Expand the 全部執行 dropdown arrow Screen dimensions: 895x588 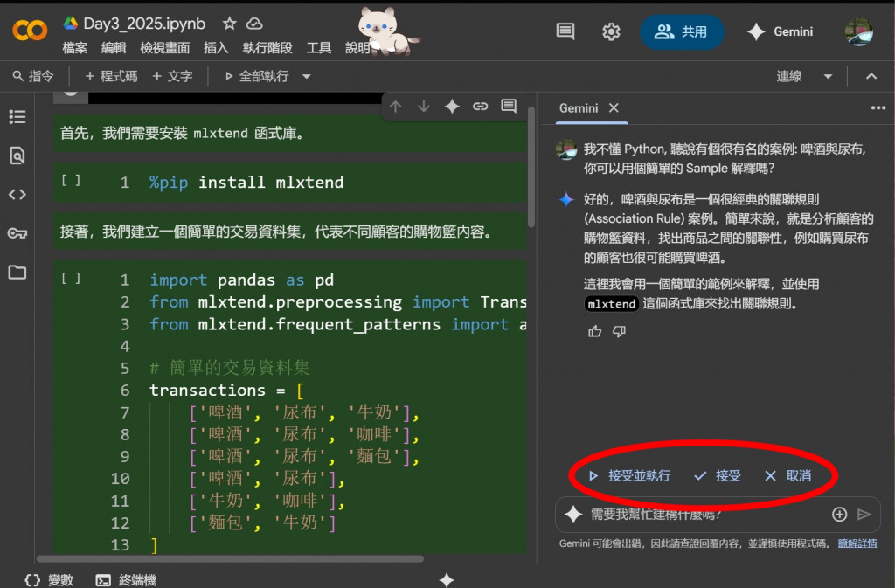click(307, 76)
